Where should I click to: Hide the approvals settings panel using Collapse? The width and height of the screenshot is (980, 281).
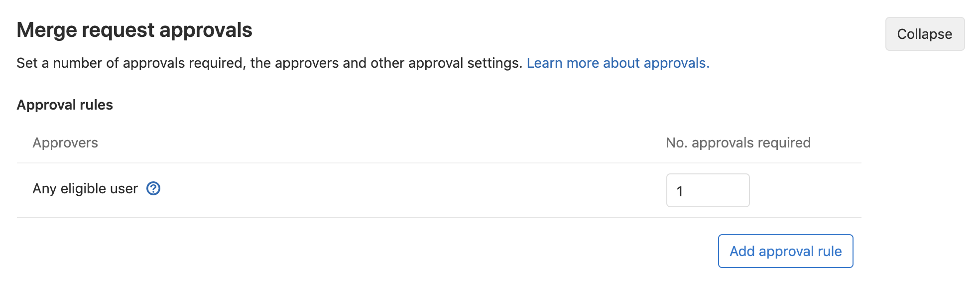pos(924,34)
